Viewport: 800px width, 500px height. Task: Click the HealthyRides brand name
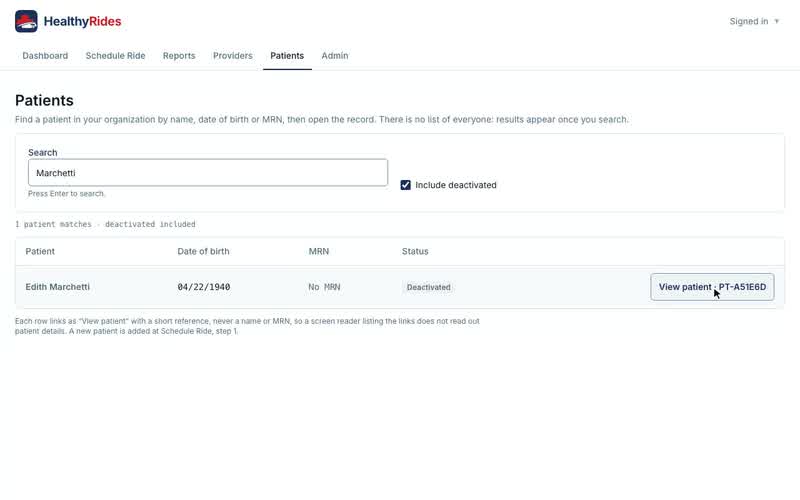[x=82, y=21]
